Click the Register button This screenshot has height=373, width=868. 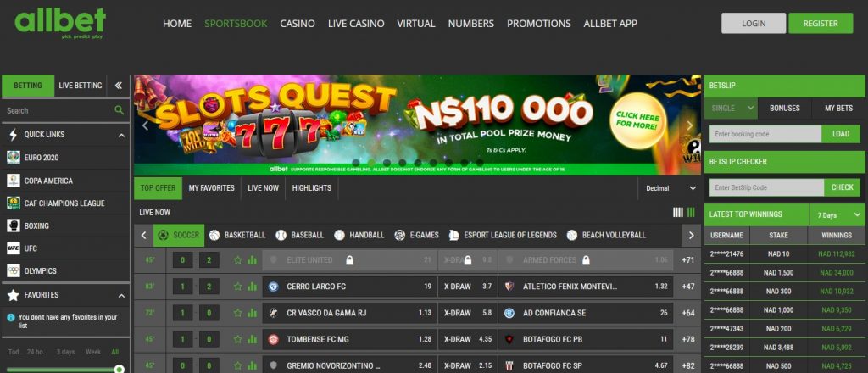click(821, 23)
